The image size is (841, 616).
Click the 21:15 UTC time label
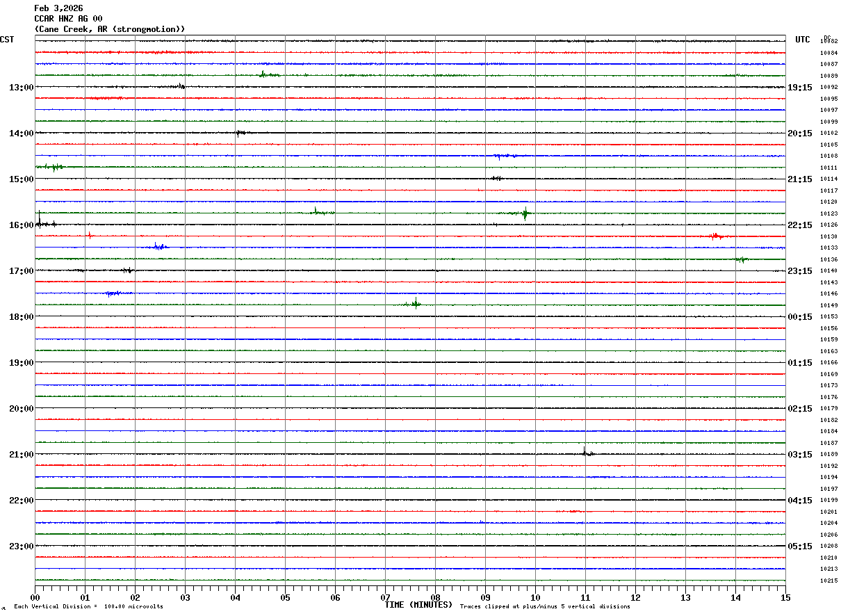800,179
